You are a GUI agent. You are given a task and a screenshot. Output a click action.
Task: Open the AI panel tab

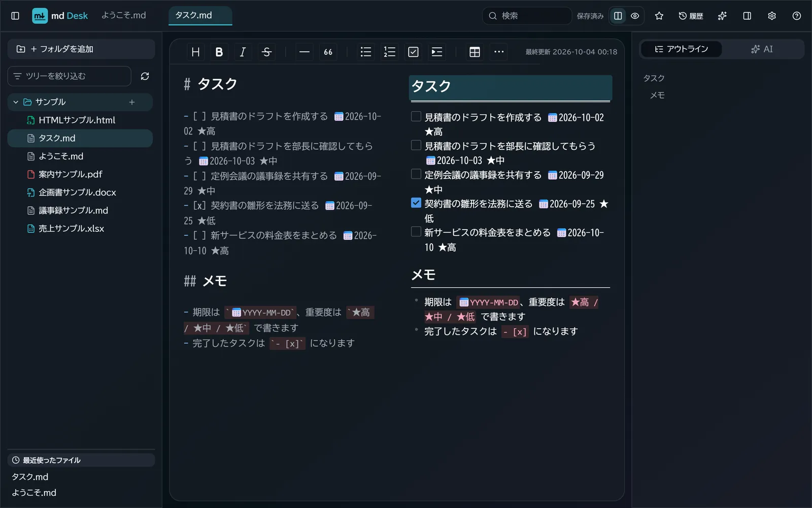[x=762, y=49]
